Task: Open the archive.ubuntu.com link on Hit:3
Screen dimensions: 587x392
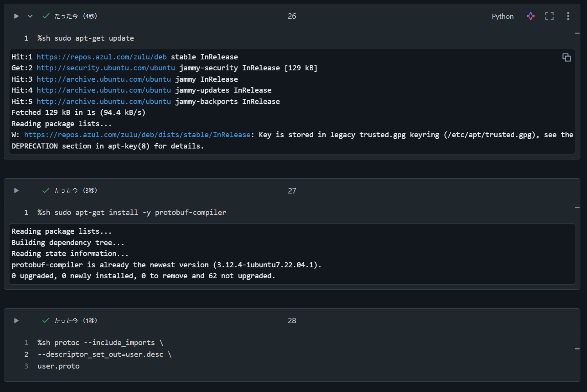Action: (x=104, y=79)
